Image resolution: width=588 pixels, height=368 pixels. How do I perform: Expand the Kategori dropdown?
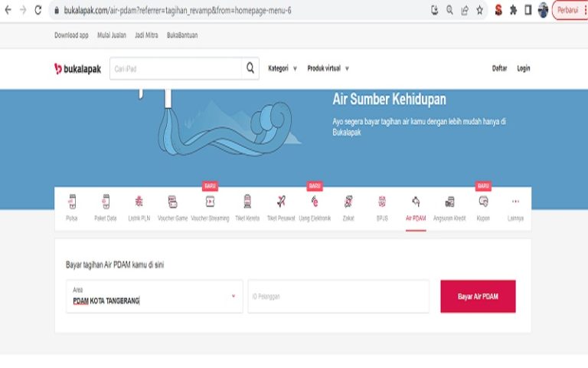283,68
